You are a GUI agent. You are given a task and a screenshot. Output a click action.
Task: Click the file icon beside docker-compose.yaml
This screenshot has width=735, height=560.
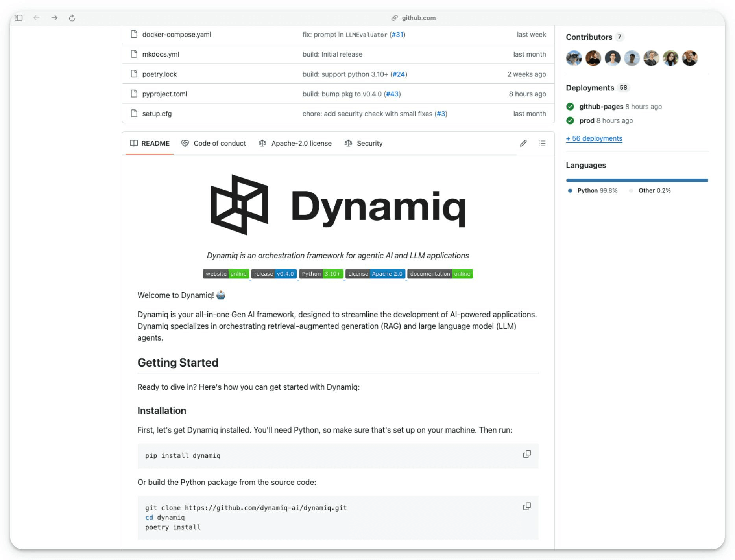point(134,34)
